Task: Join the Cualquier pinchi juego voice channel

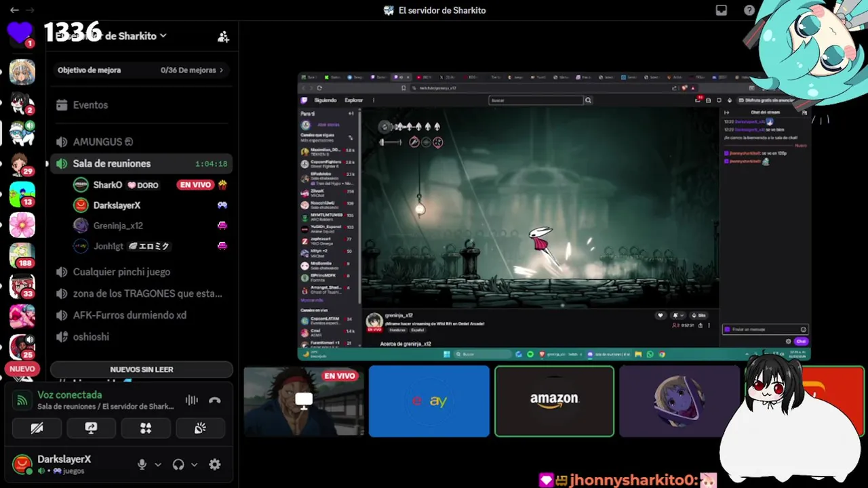Action: pyautogui.click(x=141, y=272)
